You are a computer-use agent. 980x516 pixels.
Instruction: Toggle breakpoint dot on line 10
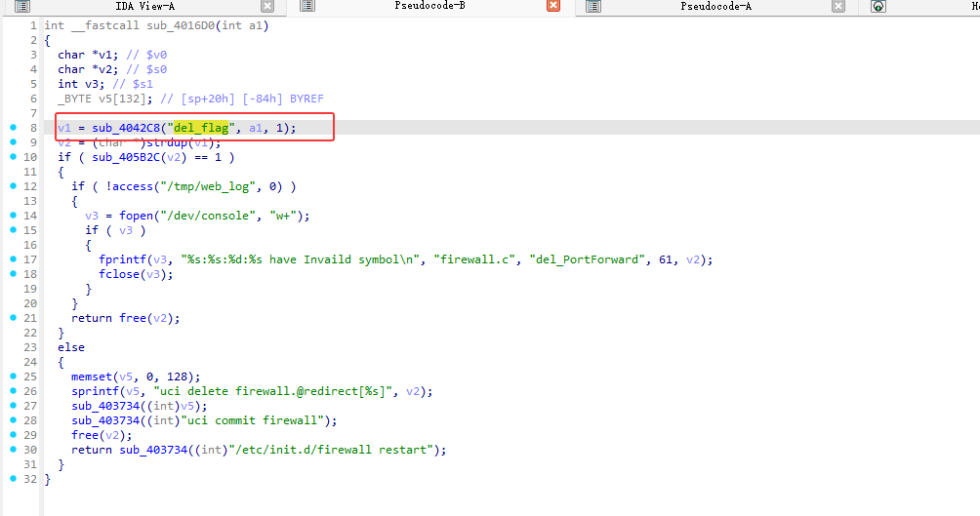tap(12, 157)
